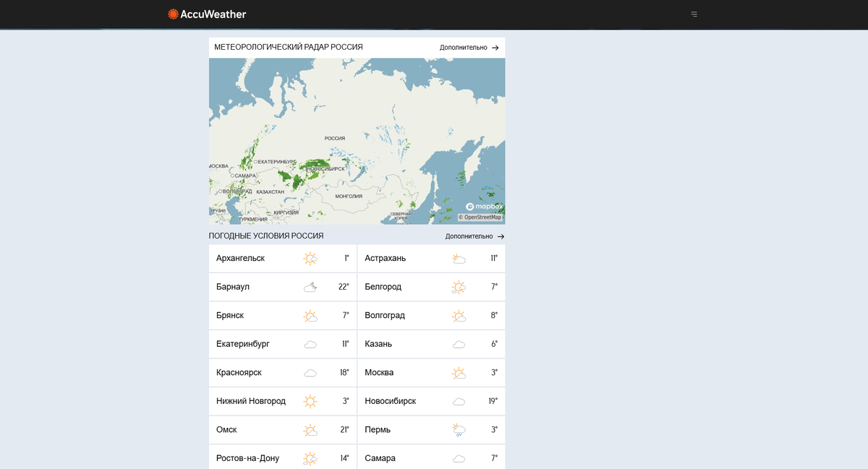
Task: Open weather for Казань
Action: point(431,344)
